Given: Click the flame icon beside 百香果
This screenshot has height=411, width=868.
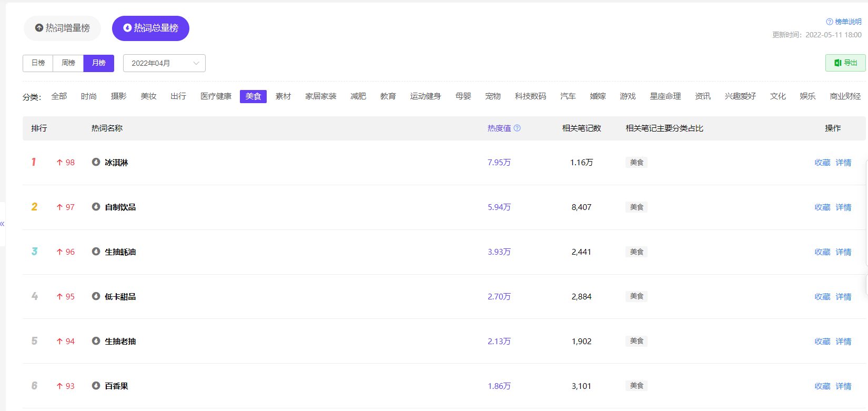Looking at the screenshot, I should click(96, 386).
